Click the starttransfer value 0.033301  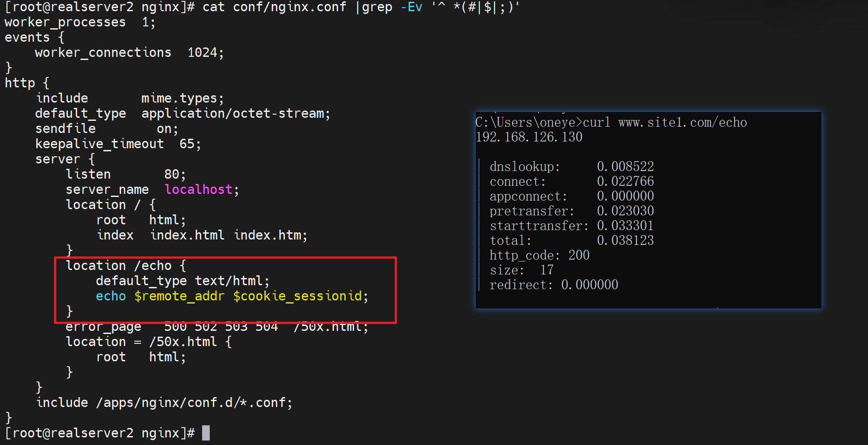[x=625, y=226]
